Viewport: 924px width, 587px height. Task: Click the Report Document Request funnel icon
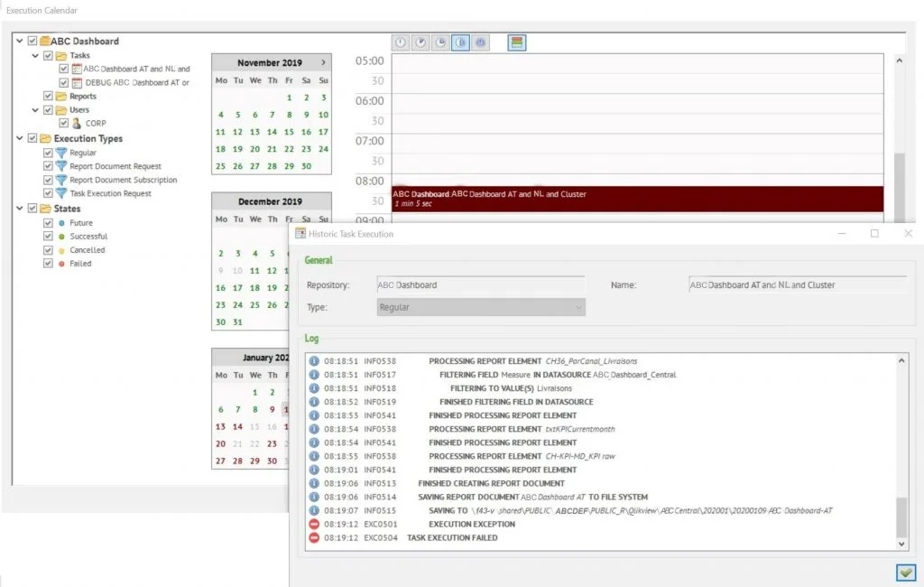point(61,166)
